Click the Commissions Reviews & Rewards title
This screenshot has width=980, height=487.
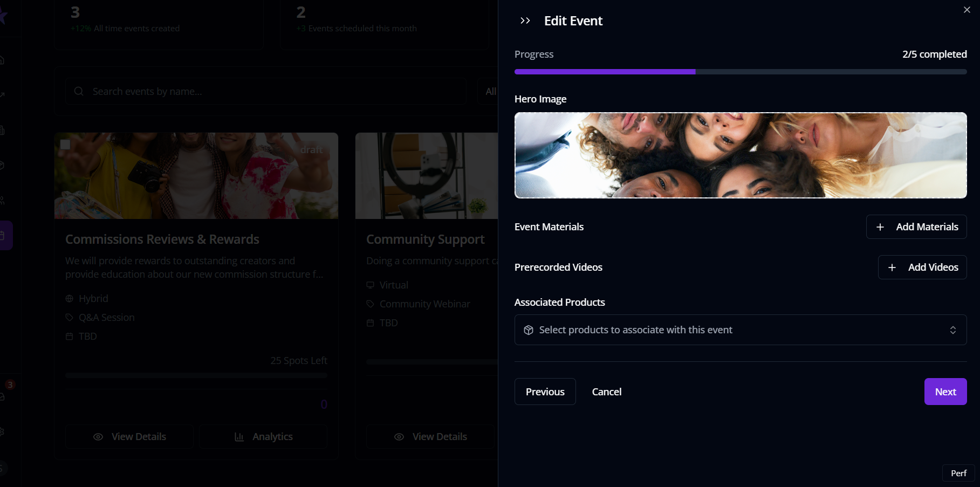[162, 239]
